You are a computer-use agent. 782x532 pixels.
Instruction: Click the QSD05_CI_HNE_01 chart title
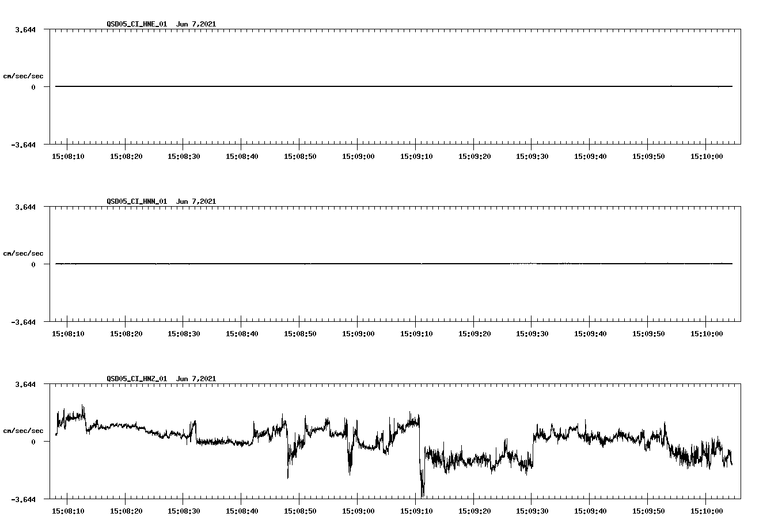coord(161,24)
